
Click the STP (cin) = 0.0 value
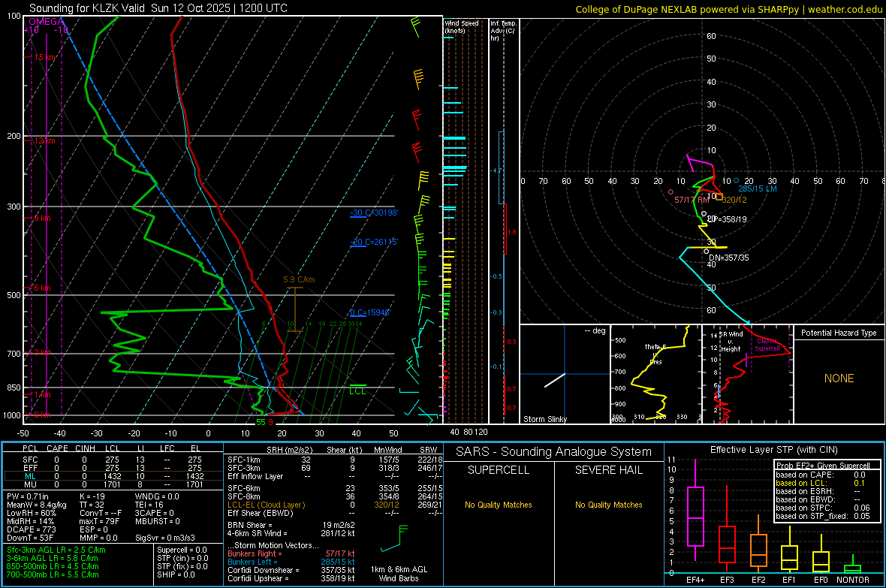pos(182,558)
